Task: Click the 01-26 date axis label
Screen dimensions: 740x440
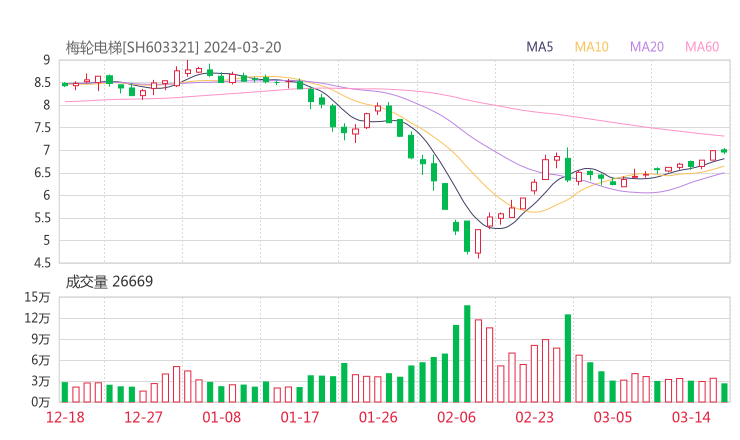Action: (x=379, y=417)
